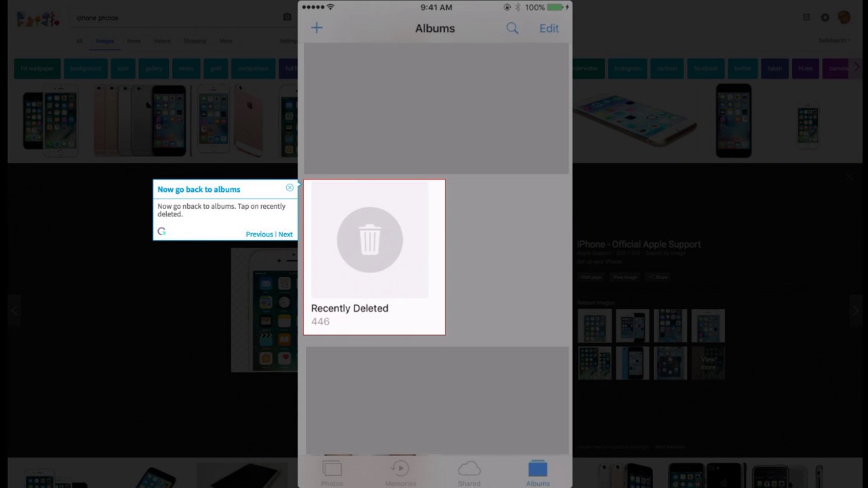Viewport: 868px width, 488px height.
Task: Select the 'twitter' filter chip
Action: coord(743,68)
